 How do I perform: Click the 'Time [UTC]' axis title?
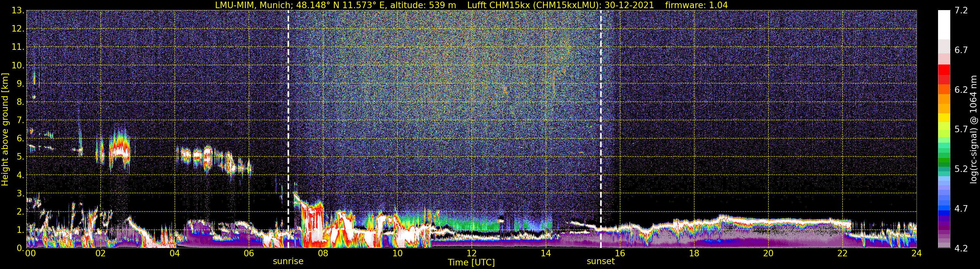click(471, 262)
